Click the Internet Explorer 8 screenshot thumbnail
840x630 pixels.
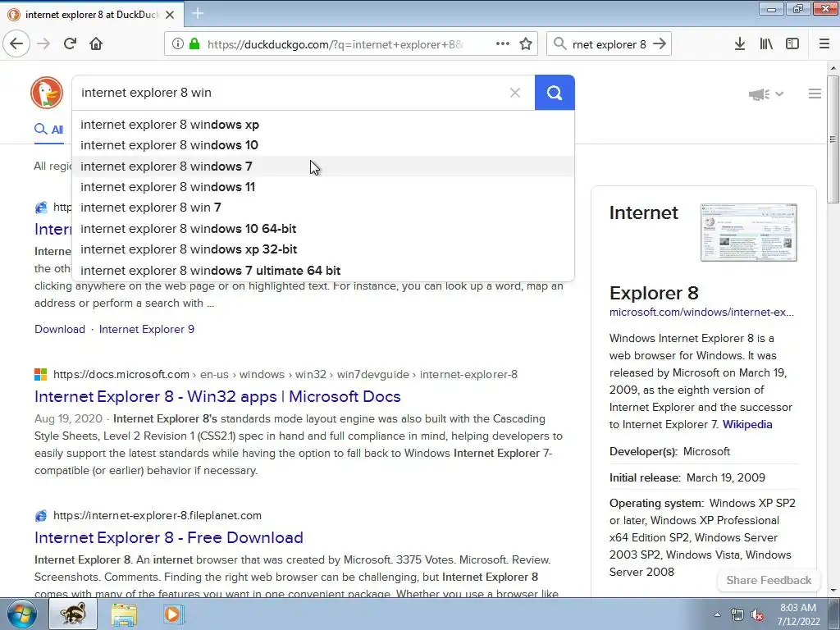(748, 232)
